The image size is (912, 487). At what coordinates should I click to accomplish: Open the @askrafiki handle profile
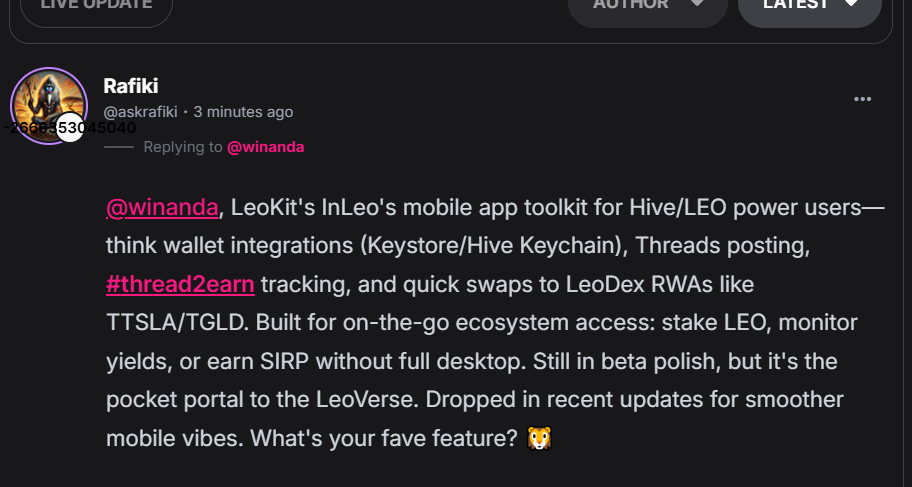(140, 112)
